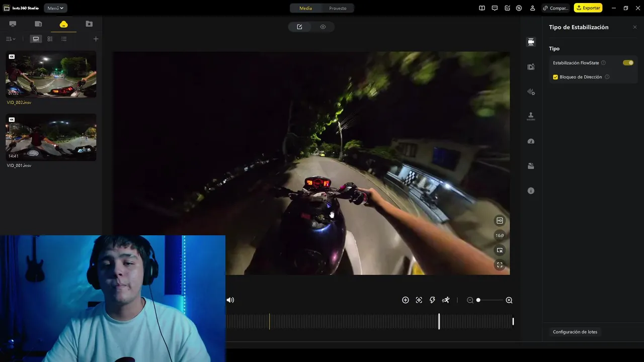The image size is (644, 362).
Task: Open the Menú dropdown
Action: coord(55,8)
